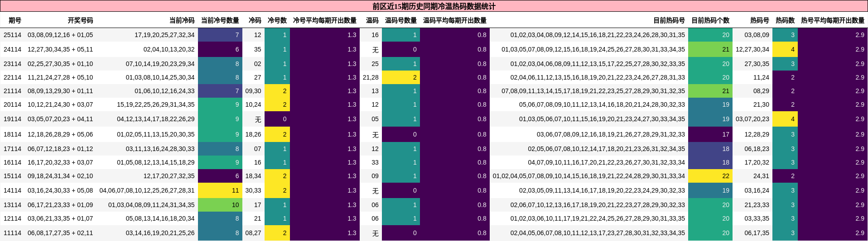Select the 开奖号码 column header
This screenshot has height=241, width=868.
pos(80,20)
